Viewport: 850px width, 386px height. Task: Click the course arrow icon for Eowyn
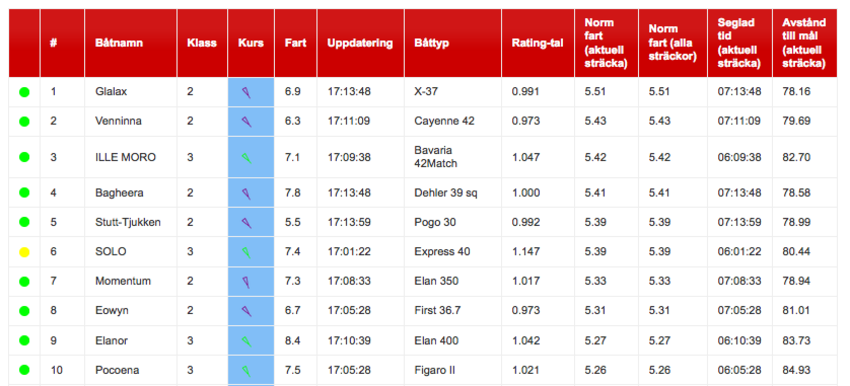click(246, 311)
